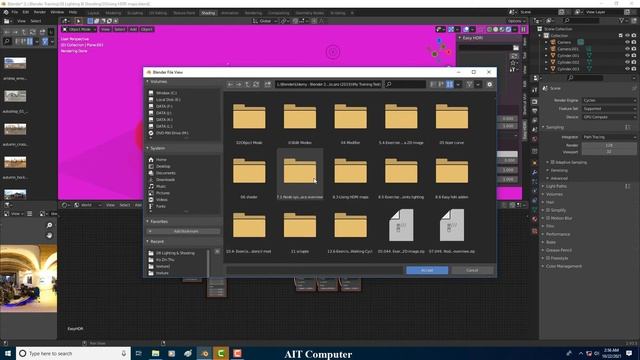This screenshot has height=360, width=640.
Task: Open Windows File Explorer from taskbar
Action: click(156, 353)
